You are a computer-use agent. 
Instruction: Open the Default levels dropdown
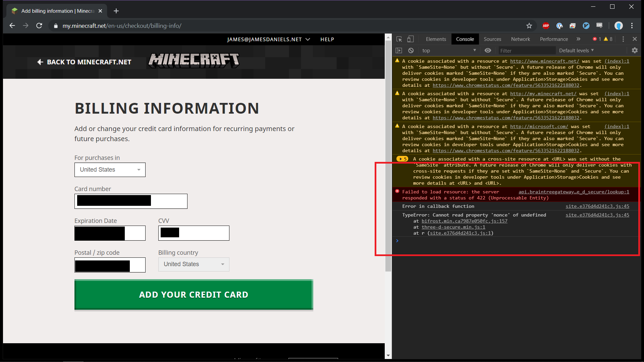(x=577, y=51)
